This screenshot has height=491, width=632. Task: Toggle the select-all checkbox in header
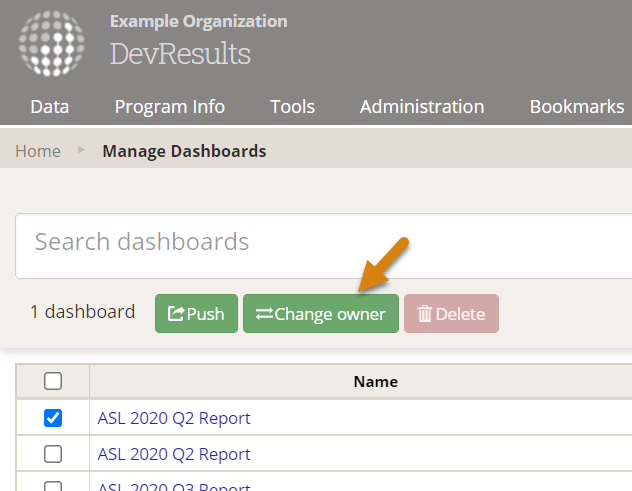pyautogui.click(x=53, y=381)
